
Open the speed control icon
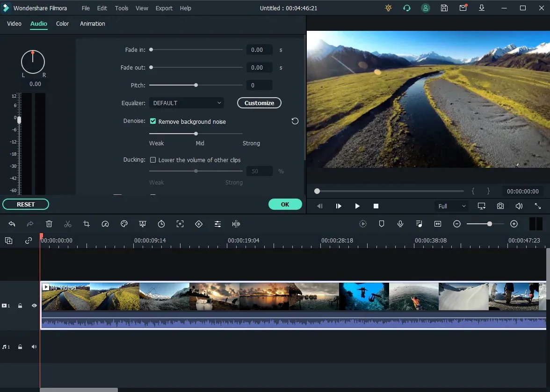[105, 224]
